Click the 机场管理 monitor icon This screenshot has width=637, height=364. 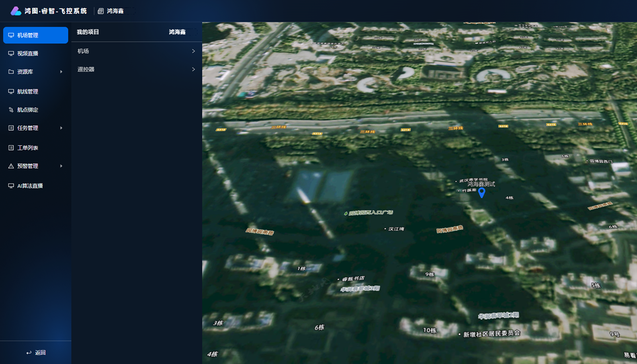(x=11, y=35)
